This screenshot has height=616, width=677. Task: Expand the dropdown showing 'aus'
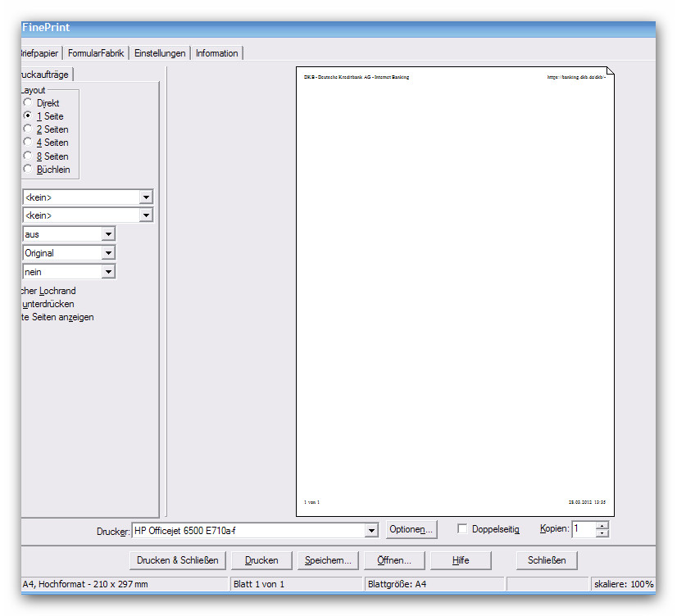[x=108, y=234]
